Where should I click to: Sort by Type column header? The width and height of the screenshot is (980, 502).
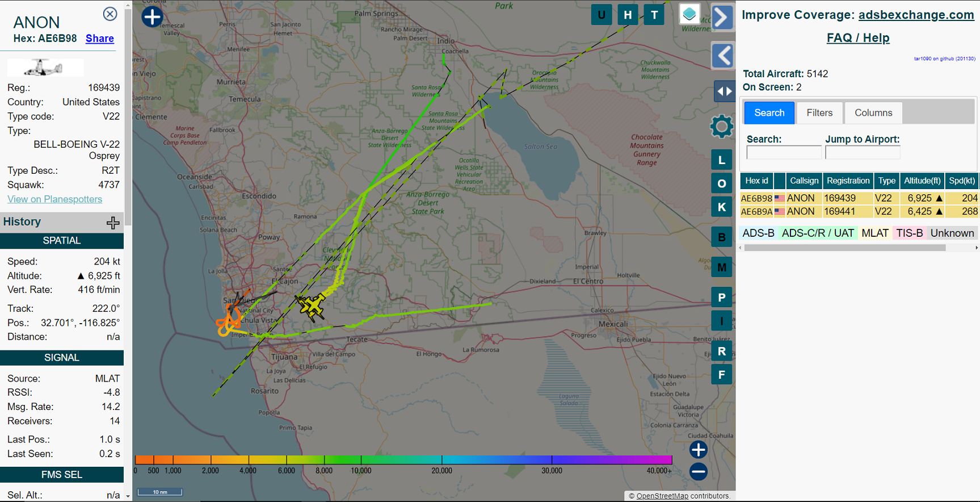point(886,181)
